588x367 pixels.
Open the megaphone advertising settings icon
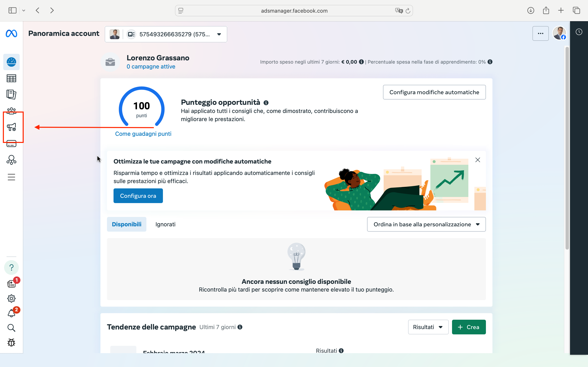[11, 127]
